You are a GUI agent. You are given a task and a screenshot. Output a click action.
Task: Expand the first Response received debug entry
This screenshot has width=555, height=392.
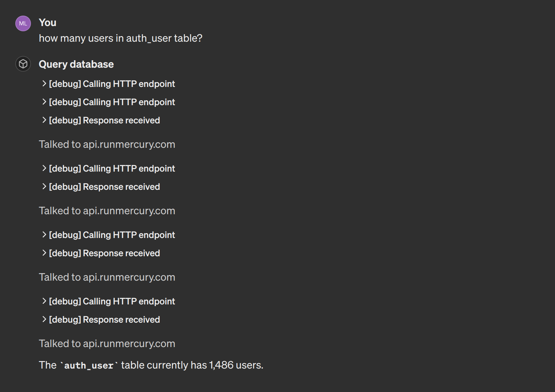point(104,120)
